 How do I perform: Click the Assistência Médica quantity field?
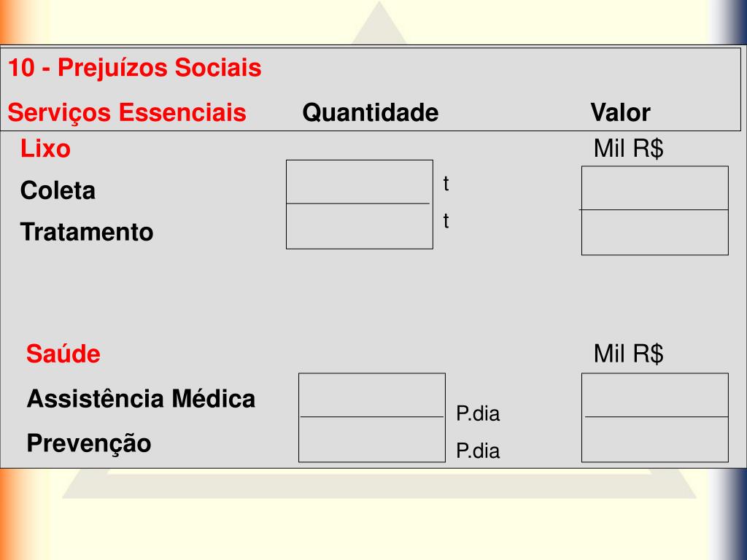click(371, 395)
